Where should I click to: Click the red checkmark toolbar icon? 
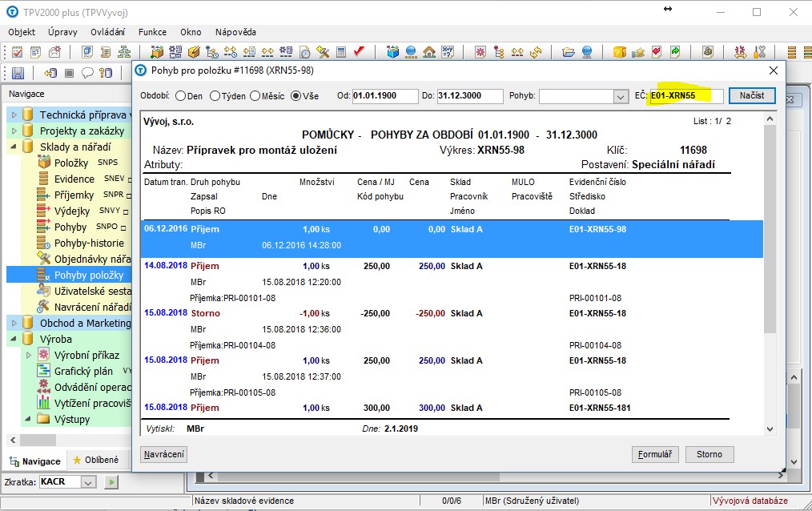point(359,52)
